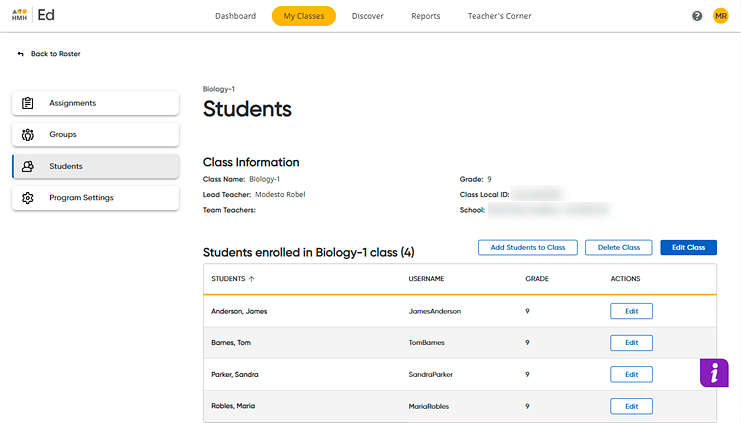Click username SandraParker
Image resolution: width=741 pixels, height=423 pixels.
point(431,374)
